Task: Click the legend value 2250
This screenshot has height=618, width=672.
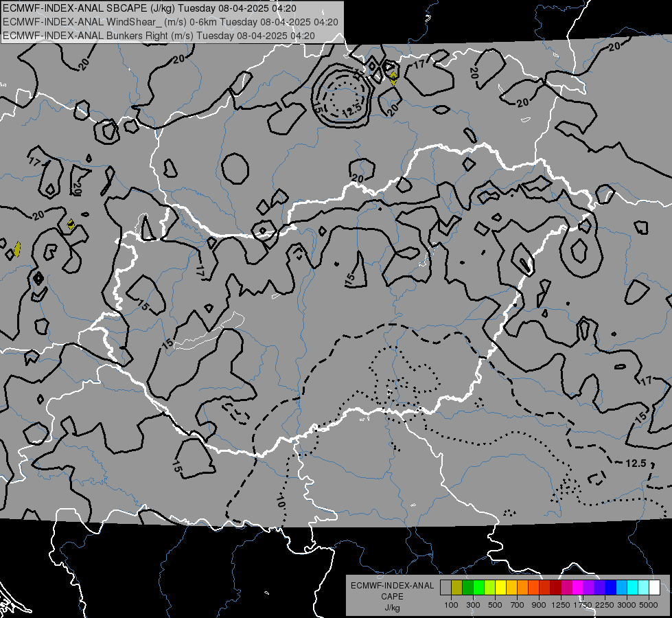Action: pos(604,605)
